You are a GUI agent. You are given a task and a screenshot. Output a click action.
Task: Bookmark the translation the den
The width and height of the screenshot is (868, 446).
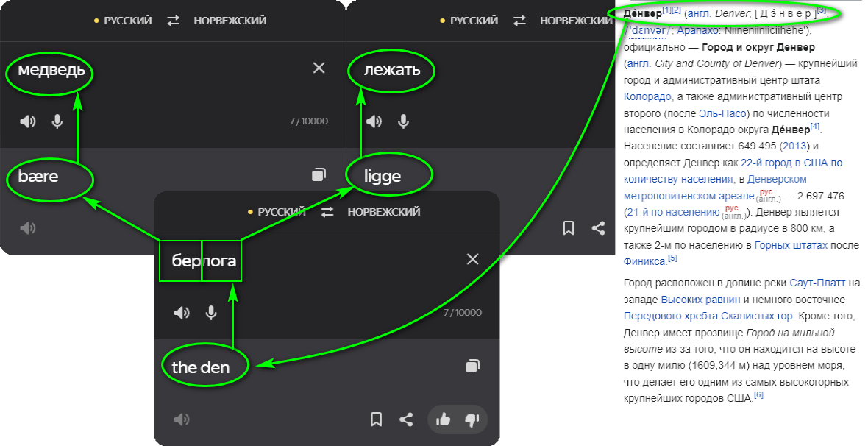376,420
